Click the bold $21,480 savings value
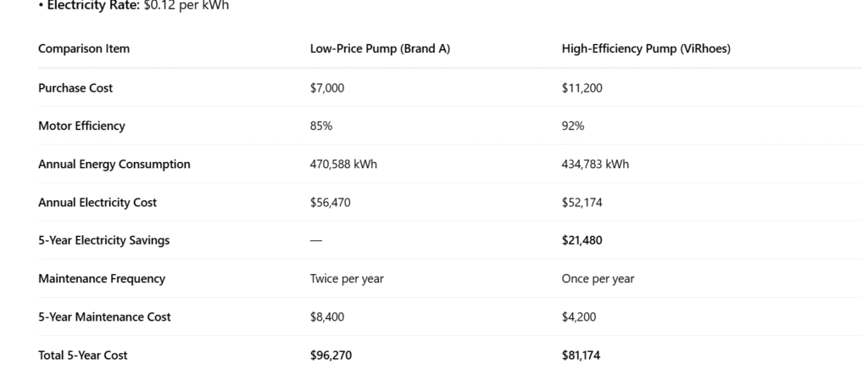 point(582,241)
